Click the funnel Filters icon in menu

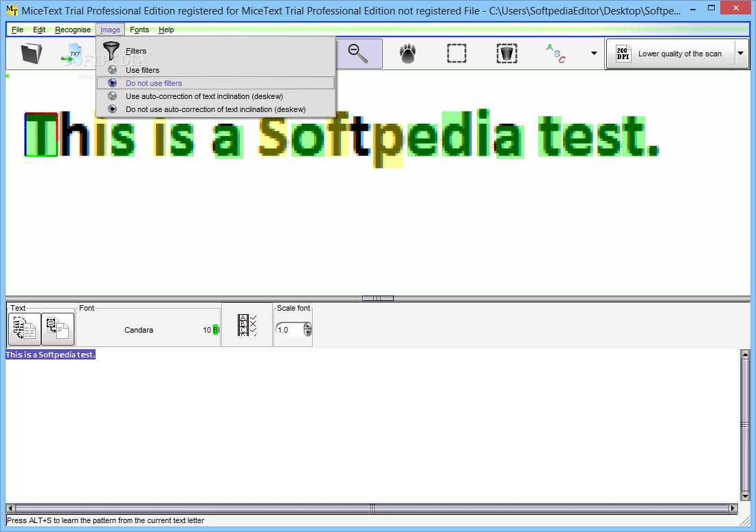[x=111, y=50]
